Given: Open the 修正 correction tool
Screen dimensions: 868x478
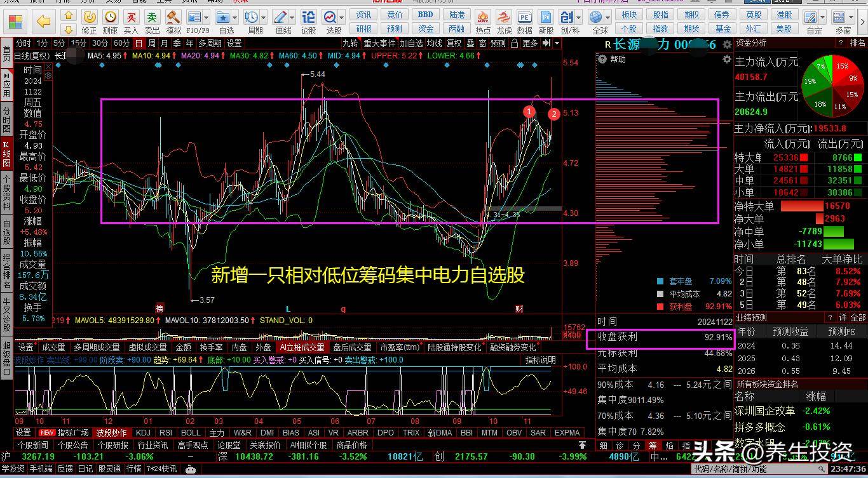Looking at the screenshot, I should 90,17.
